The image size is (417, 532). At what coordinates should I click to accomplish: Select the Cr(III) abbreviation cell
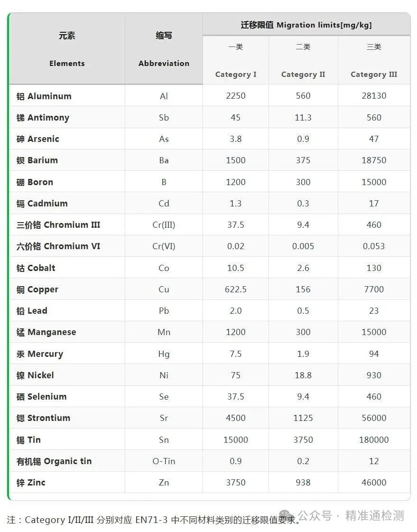(164, 224)
